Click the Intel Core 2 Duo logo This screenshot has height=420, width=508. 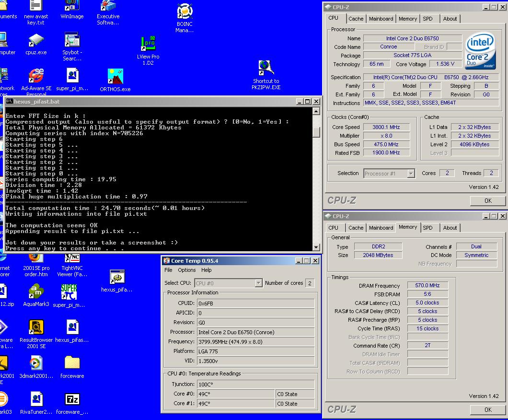tap(480, 50)
